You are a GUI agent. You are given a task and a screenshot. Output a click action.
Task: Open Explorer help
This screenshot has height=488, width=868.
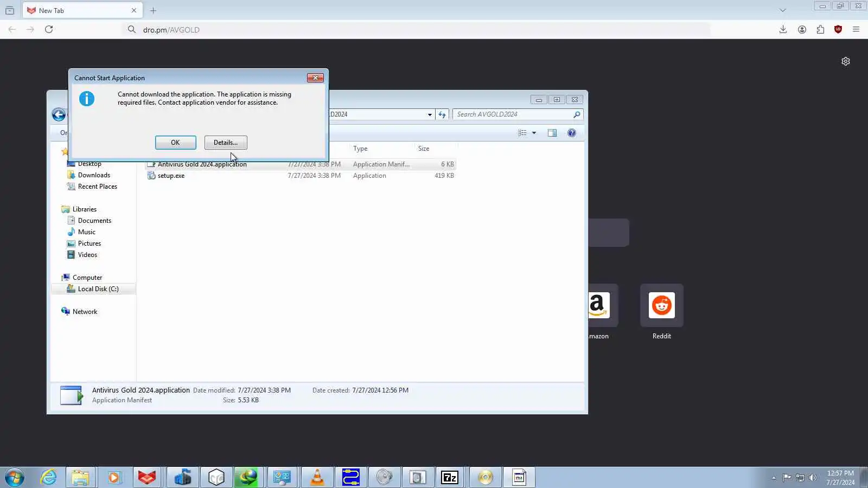click(x=572, y=133)
